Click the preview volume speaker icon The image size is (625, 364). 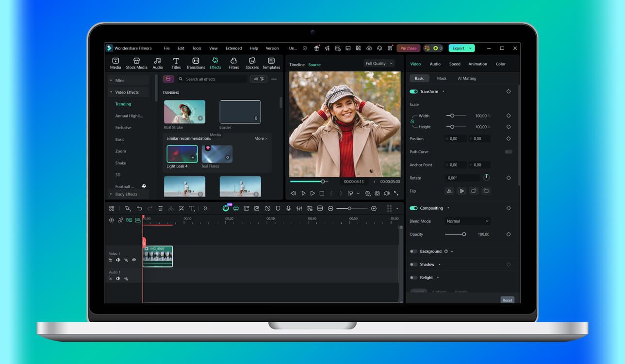click(386, 193)
